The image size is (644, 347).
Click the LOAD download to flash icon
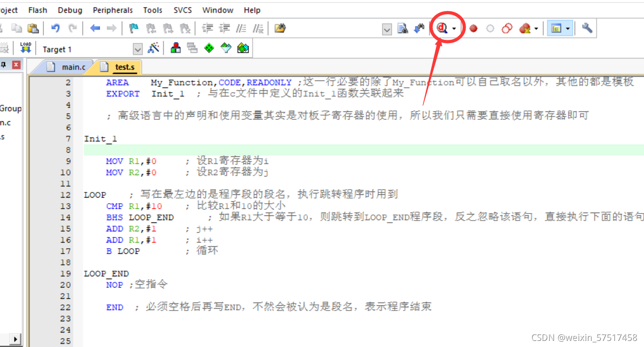[26, 48]
